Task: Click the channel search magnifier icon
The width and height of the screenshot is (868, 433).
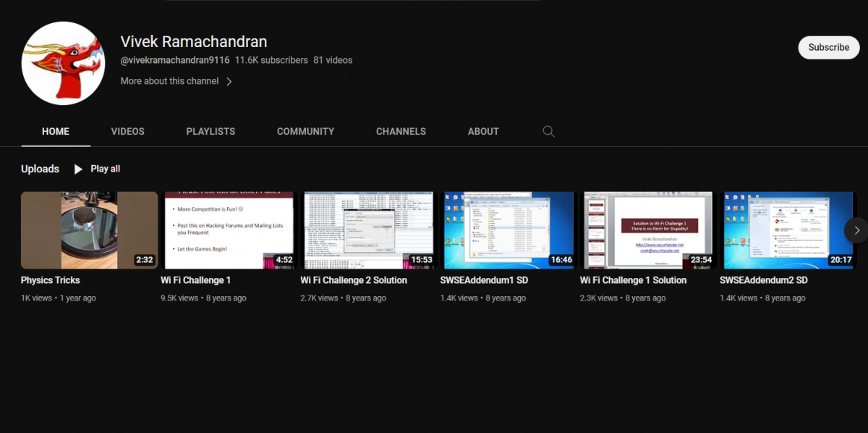Action: (x=548, y=131)
